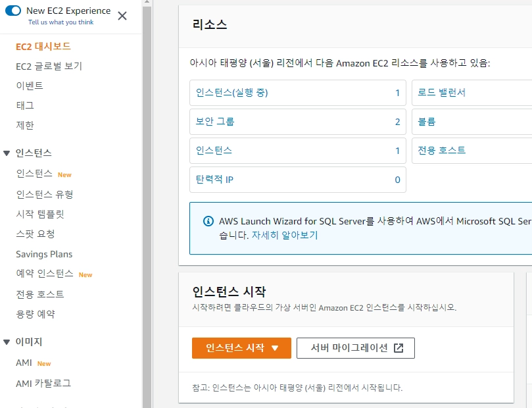Go to 이벤트 in the sidebar
The image size is (532, 408).
tap(30, 86)
